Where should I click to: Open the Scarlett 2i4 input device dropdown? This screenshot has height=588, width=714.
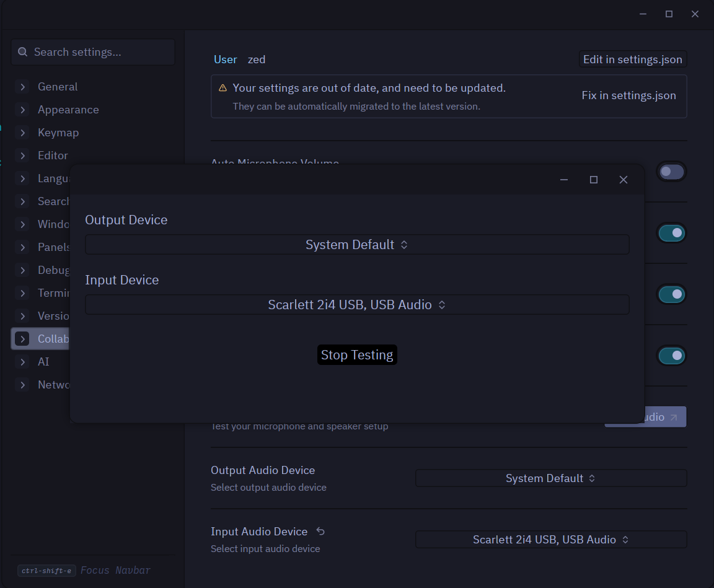(x=357, y=304)
